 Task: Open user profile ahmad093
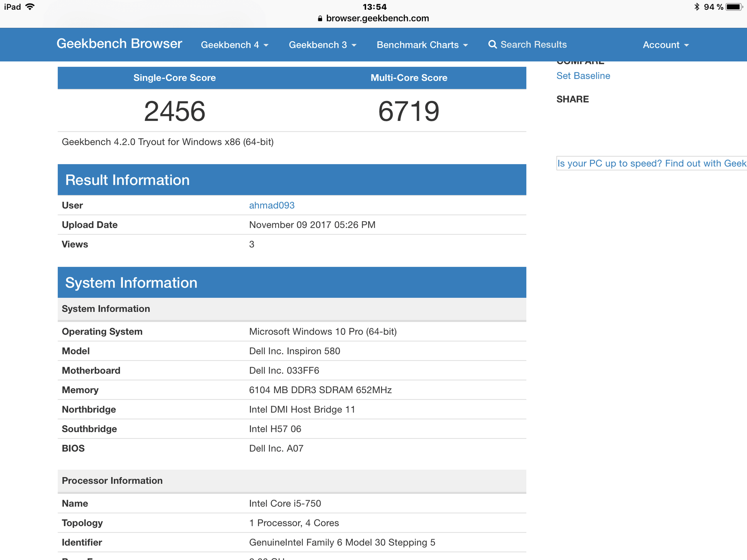272,205
